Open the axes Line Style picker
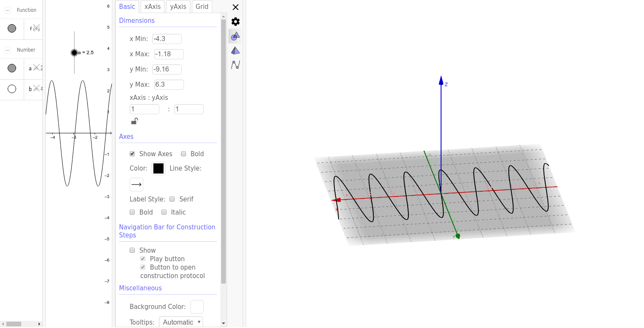Image resolution: width=644 pixels, height=328 pixels. (136, 184)
